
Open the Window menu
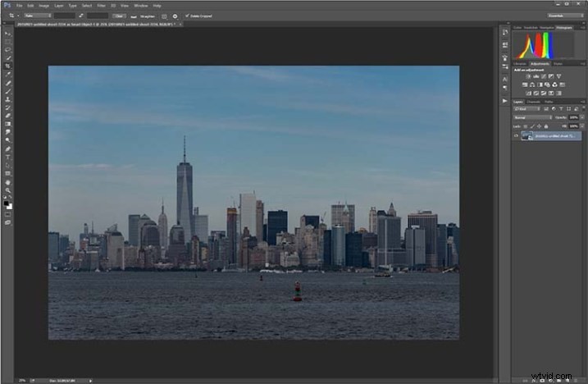(140, 6)
